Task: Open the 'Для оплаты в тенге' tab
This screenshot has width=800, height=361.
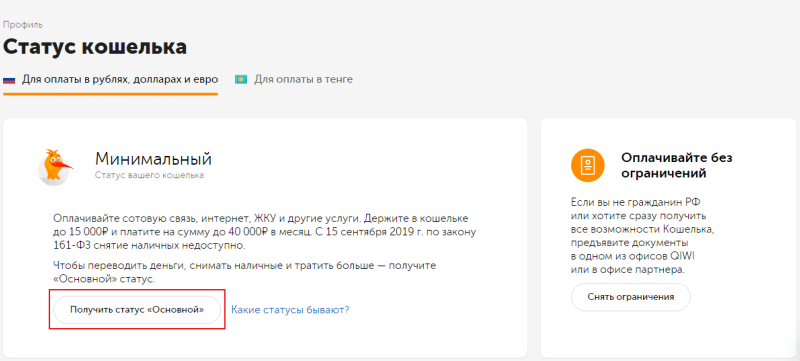Action: 294,80
